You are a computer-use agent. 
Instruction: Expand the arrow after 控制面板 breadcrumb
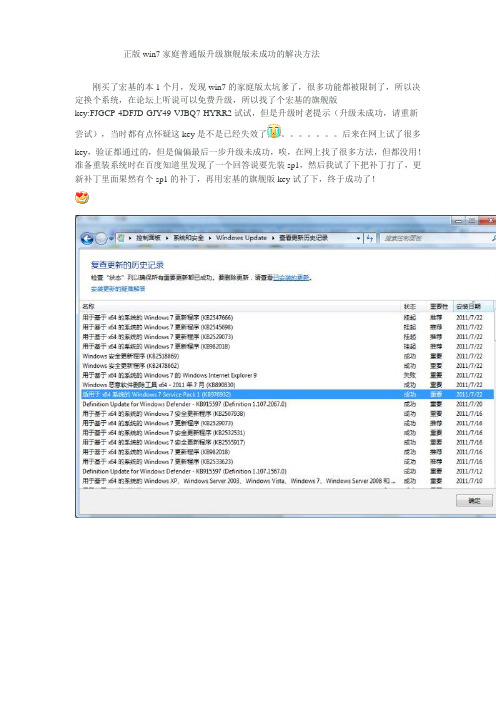coord(167,238)
